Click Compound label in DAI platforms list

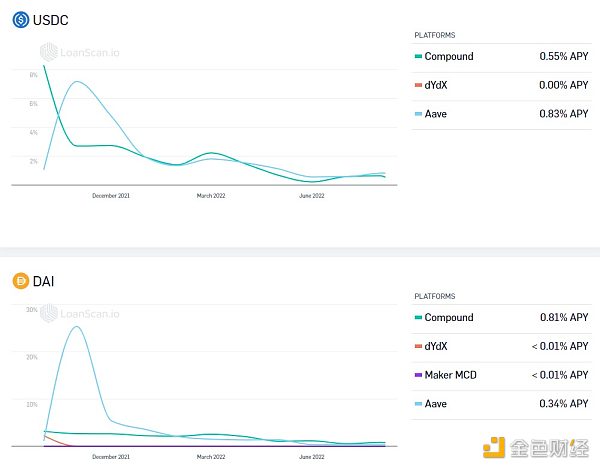[x=448, y=318]
